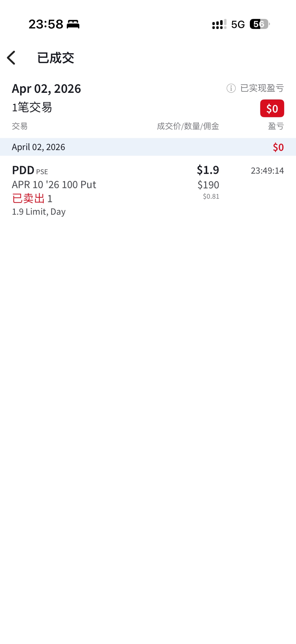This screenshot has width=296, height=644.
Task: Tap the cellular signal strength icon
Action: point(219,24)
